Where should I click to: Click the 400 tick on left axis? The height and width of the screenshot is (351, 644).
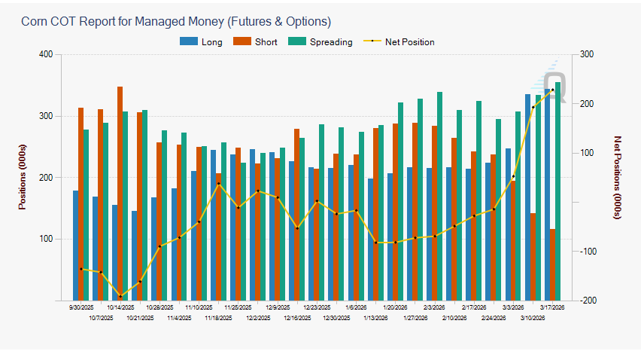tap(46, 54)
